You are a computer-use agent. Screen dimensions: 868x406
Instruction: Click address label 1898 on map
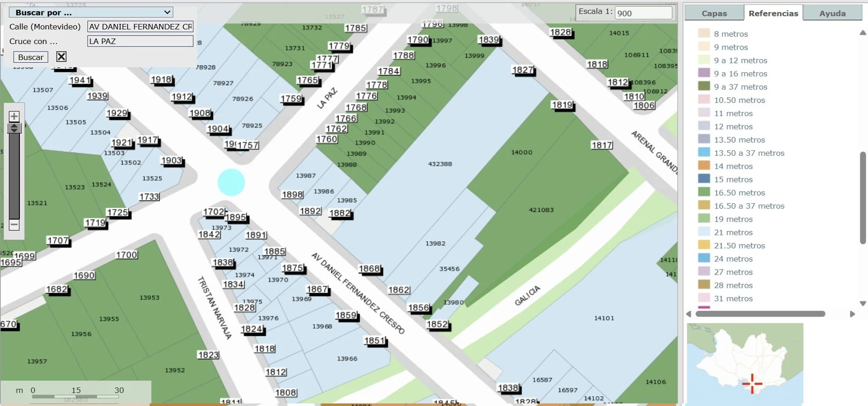[x=292, y=195]
